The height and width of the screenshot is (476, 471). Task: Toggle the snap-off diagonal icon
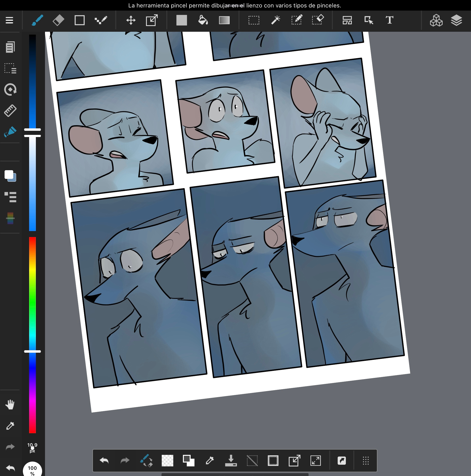252,460
